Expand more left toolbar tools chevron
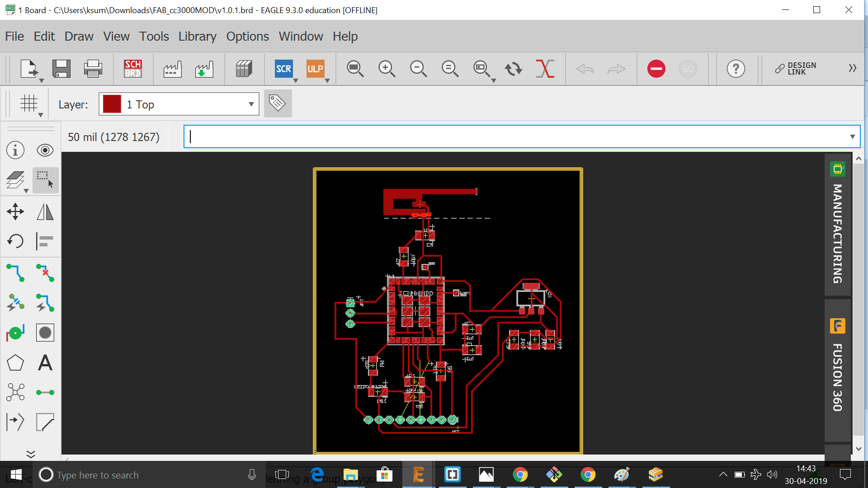The height and width of the screenshot is (488, 868). point(31,454)
